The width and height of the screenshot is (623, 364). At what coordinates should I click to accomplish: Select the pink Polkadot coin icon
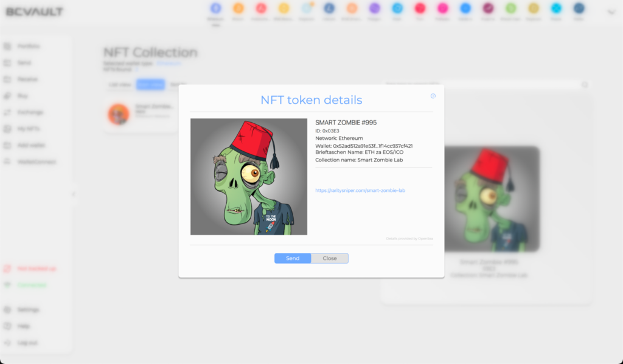point(443,8)
